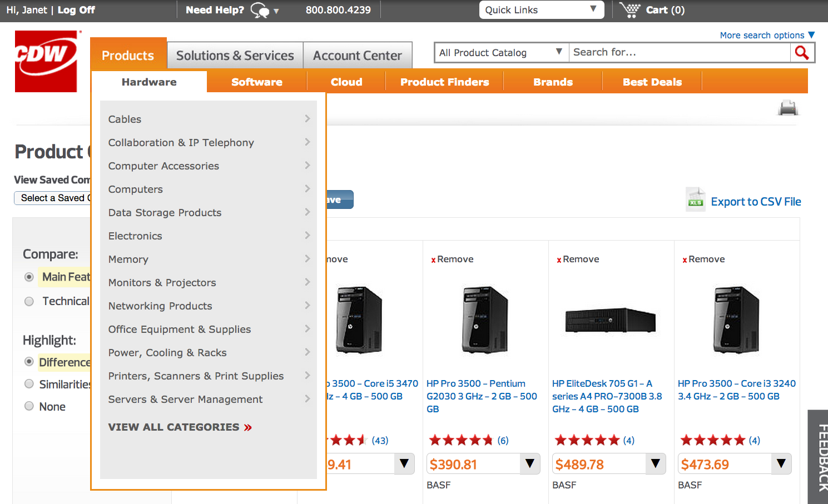Select the Differences highlight radio button
The width and height of the screenshot is (828, 504).
point(29,362)
